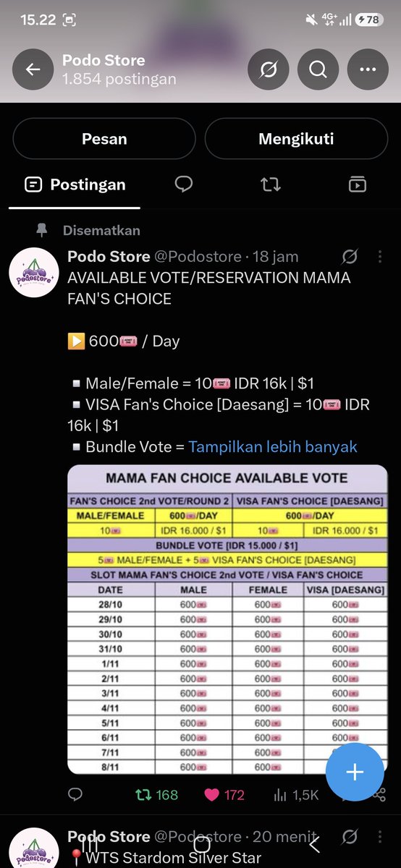The image size is (401, 868).
Task: Open the three-dot overflow menu in header
Action: [x=368, y=69]
